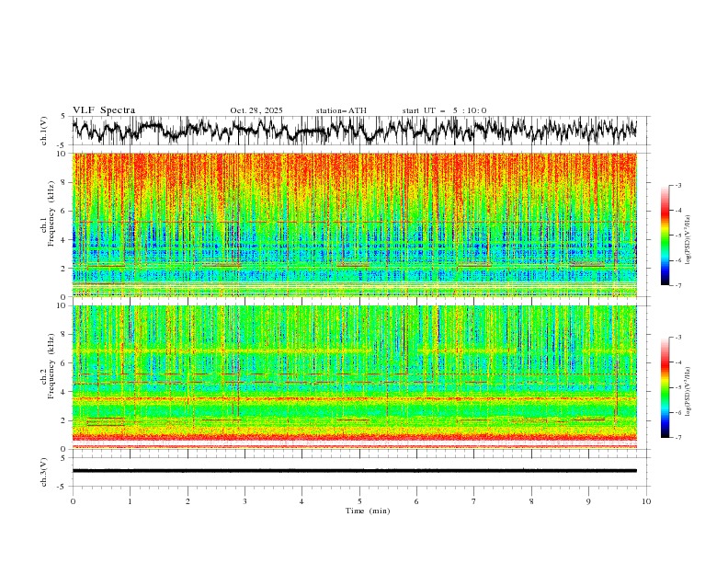The image size is (728, 563).
Task: Click the 'ch.1(V)' waveform axis label
Action: (44, 131)
